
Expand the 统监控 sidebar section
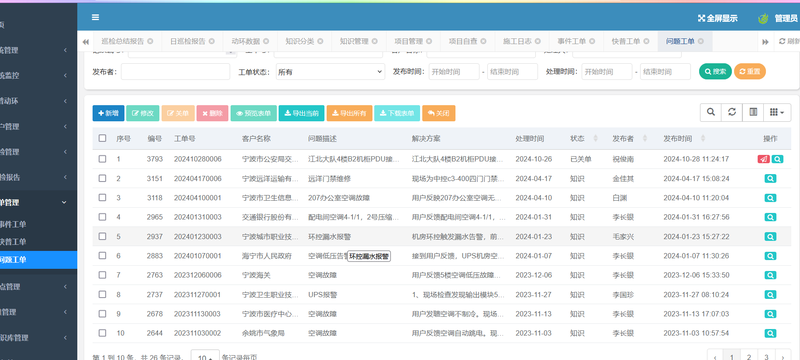pos(38,75)
